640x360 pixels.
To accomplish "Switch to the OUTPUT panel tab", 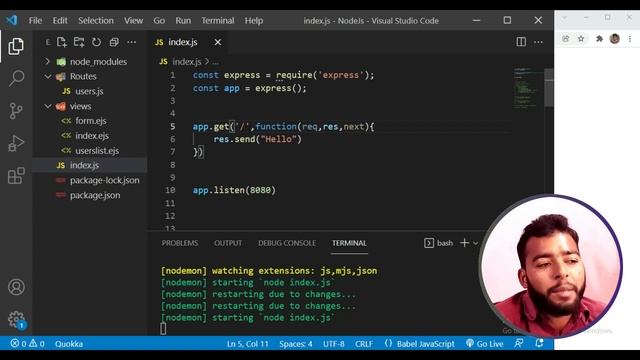I will pos(228,243).
